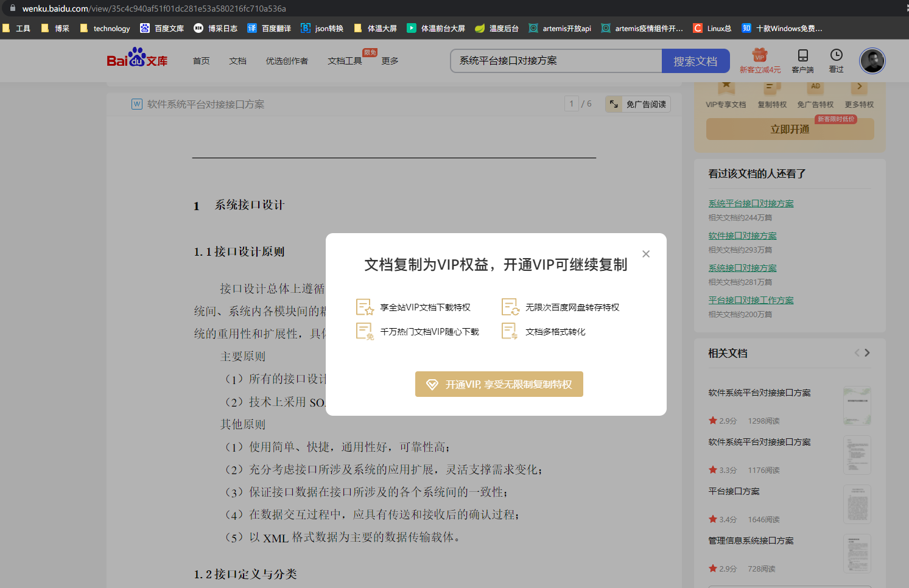Close the VIP copy popup dialog
This screenshot has height=588, width=909.
(646, 254)
